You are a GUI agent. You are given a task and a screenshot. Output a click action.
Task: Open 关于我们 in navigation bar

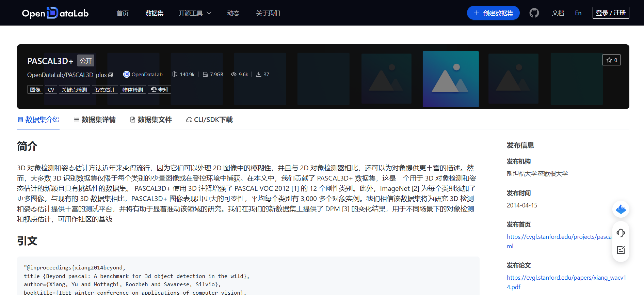[268, 13]
